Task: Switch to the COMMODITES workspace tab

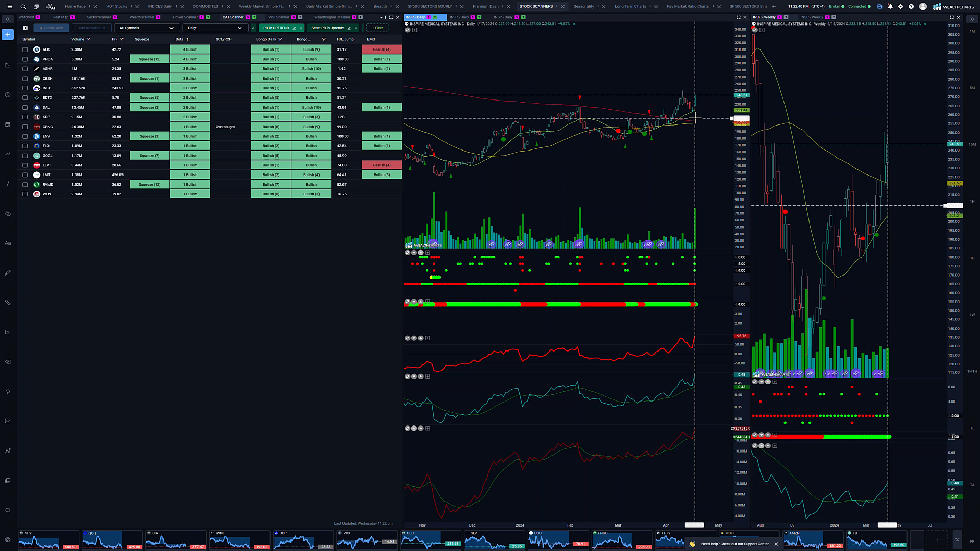Action: point(205,7)
